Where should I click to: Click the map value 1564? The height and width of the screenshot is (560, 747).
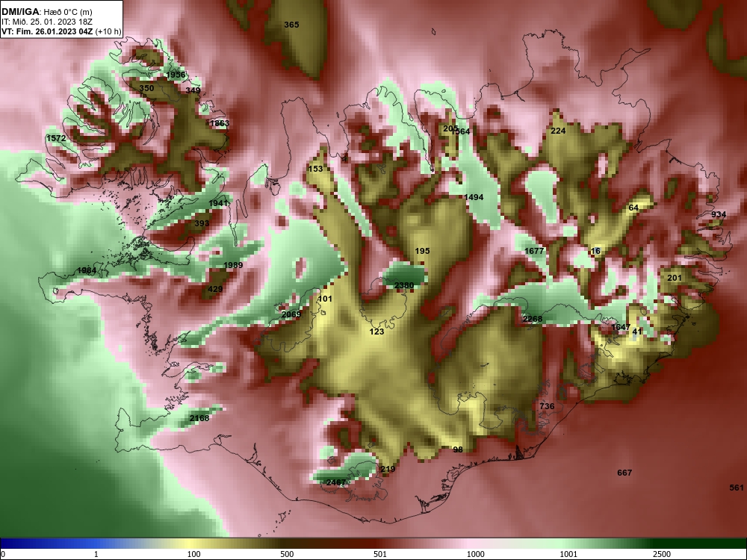[x=462, y=131]
